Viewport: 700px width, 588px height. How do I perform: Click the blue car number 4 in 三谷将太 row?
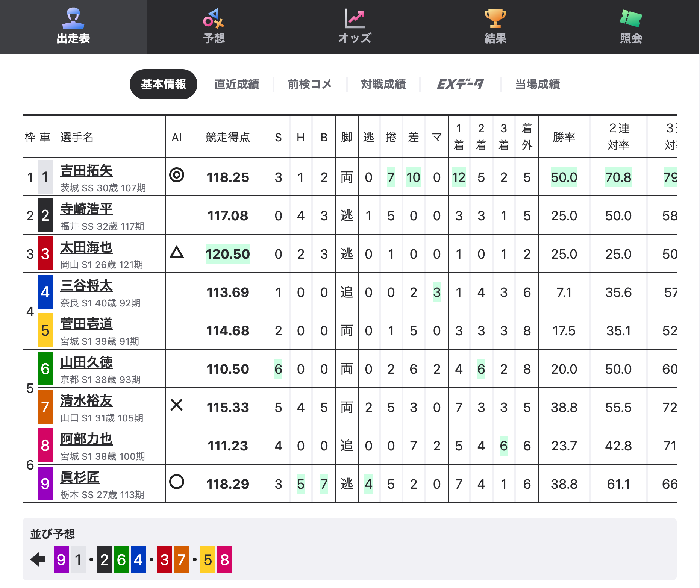45,292
